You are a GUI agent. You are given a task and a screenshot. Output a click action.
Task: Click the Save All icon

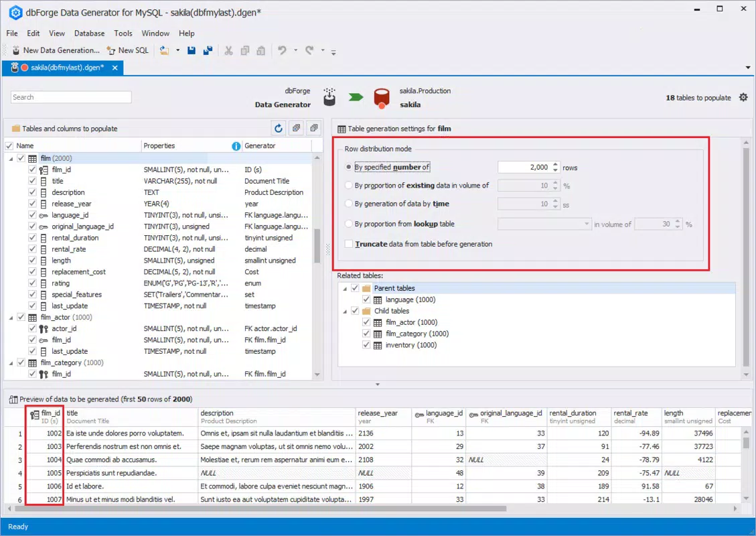click(208, 50)
